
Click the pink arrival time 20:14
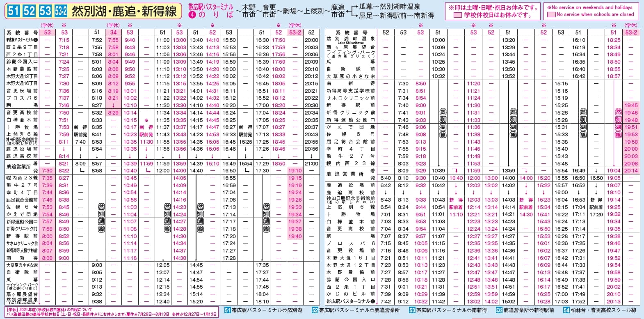pyautogui.click(x=631, y=171)
